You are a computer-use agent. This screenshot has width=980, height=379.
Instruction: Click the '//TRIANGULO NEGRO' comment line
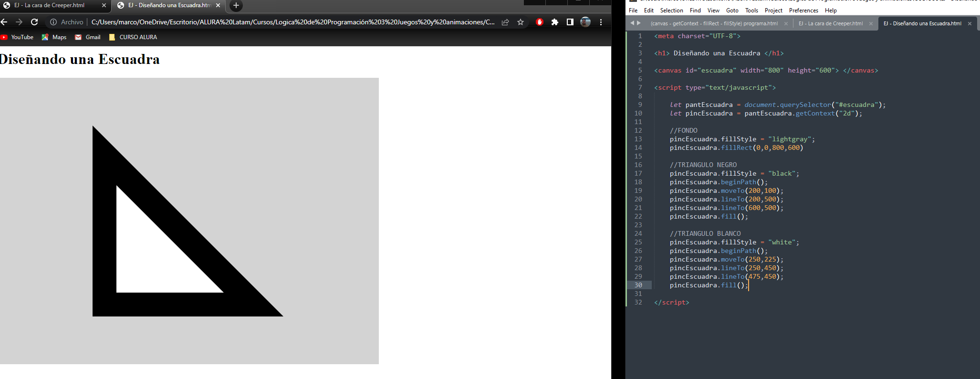click(703, 165)
